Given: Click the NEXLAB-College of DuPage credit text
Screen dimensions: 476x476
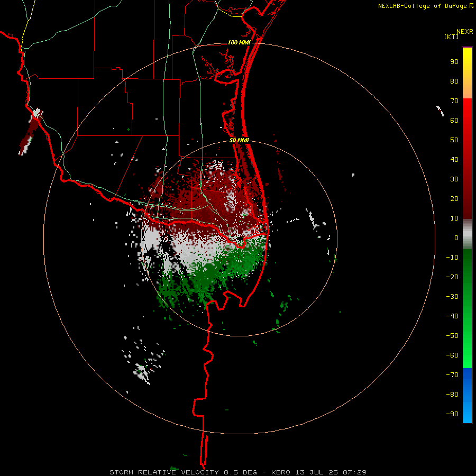Looking at the screenshot, I should click(425, 6).
